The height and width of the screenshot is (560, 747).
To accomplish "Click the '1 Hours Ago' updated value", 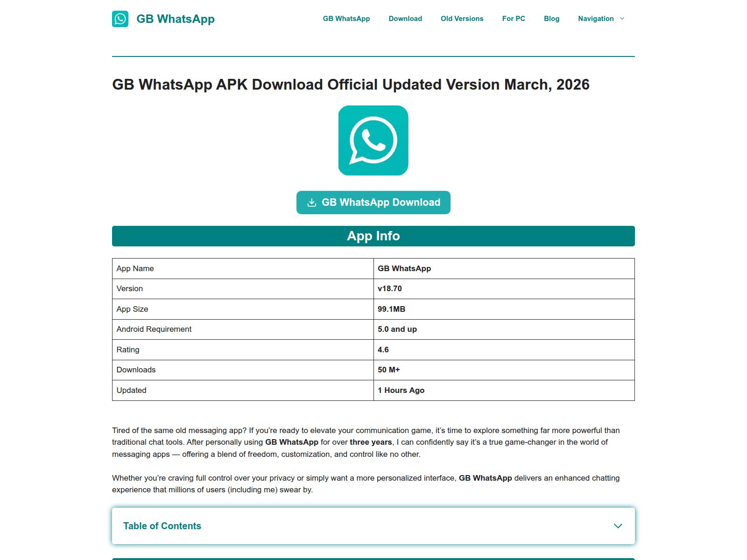I will click(x=401, y=391).
